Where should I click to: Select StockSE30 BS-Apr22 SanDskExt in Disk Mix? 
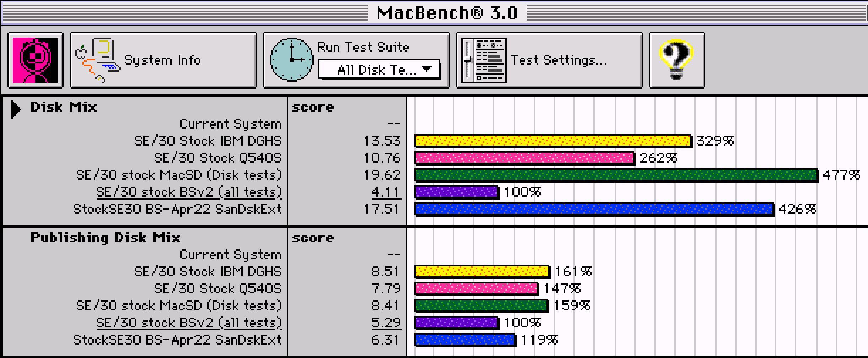click(177, 209)
